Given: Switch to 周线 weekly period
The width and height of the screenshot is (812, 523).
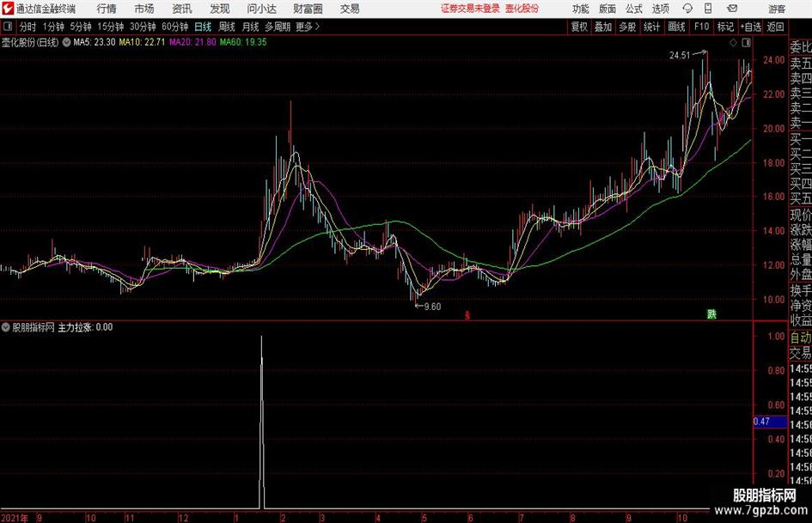Looking at the screenshot, I should (x=226, y=27).
